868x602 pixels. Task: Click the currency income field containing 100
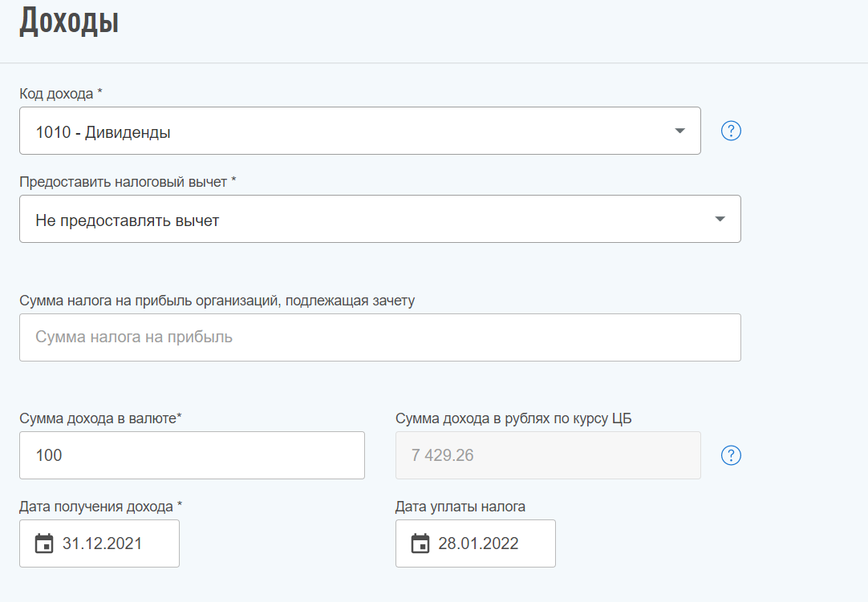(192, 455)
